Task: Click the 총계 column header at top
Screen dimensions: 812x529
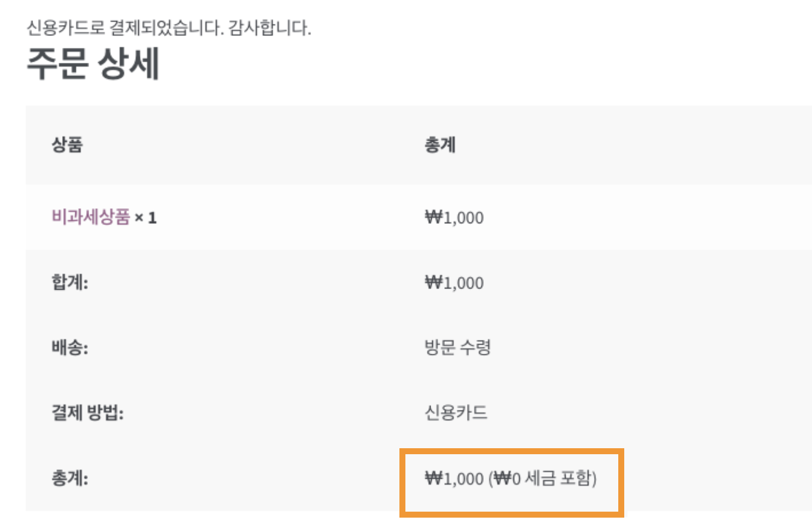Action: point(439,145)
